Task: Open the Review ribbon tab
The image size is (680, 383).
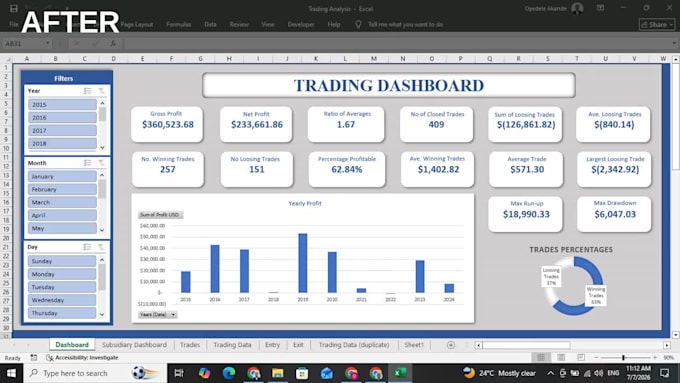Action: point(239,25)
